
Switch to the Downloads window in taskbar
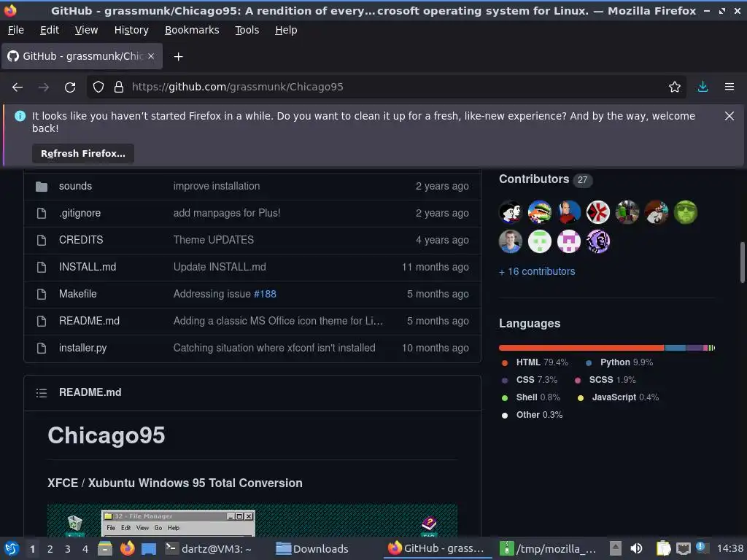[312, 548]
